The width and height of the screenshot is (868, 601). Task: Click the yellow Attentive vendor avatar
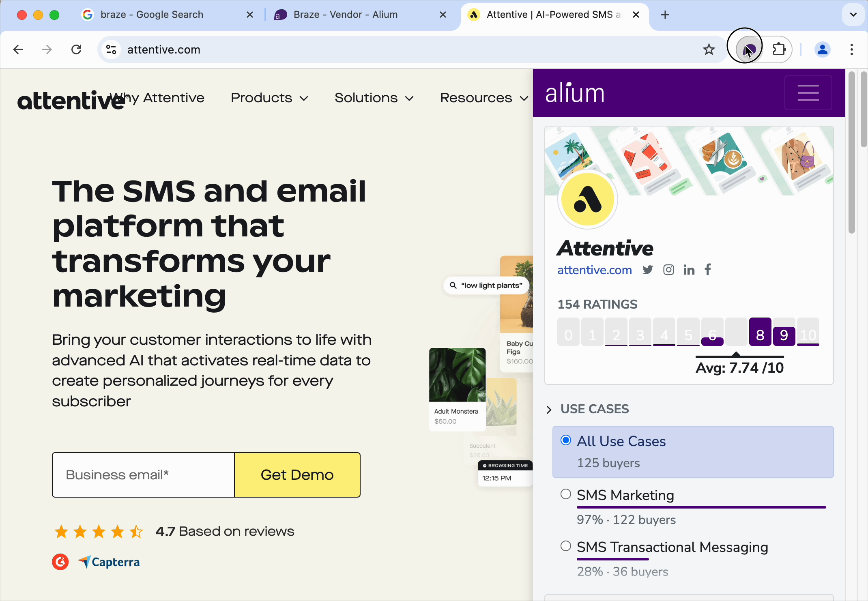588,199
